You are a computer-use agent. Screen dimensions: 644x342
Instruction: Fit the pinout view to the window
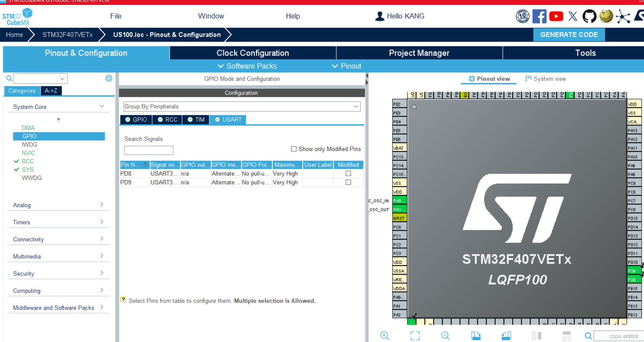(x=415, y=336)
